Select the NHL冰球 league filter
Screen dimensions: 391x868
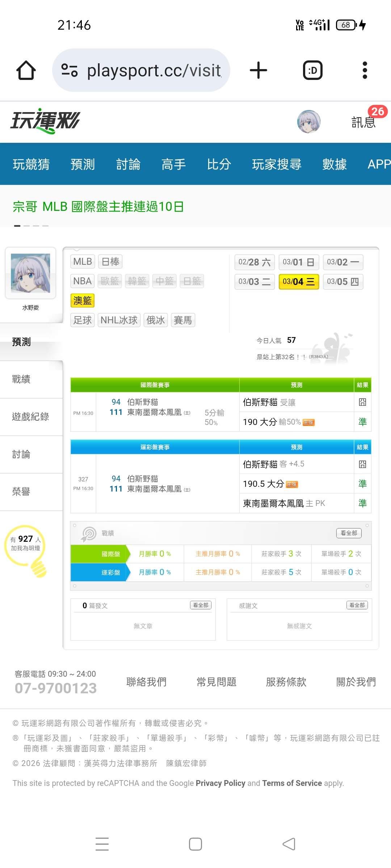[x=119, y=320]
